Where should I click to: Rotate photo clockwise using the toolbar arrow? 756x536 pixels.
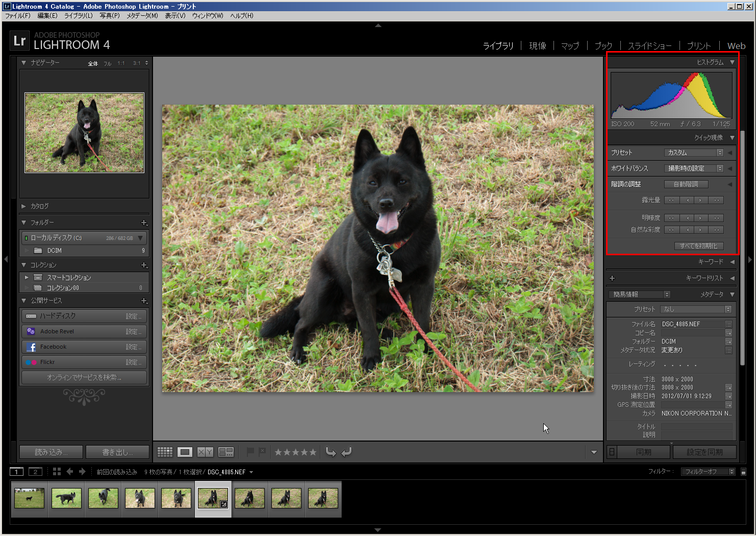pos(346,452)
